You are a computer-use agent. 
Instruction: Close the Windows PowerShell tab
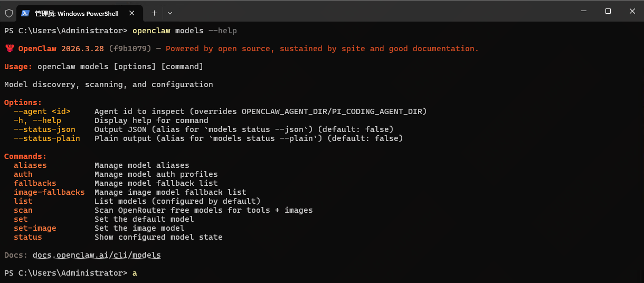pos(132,13)
